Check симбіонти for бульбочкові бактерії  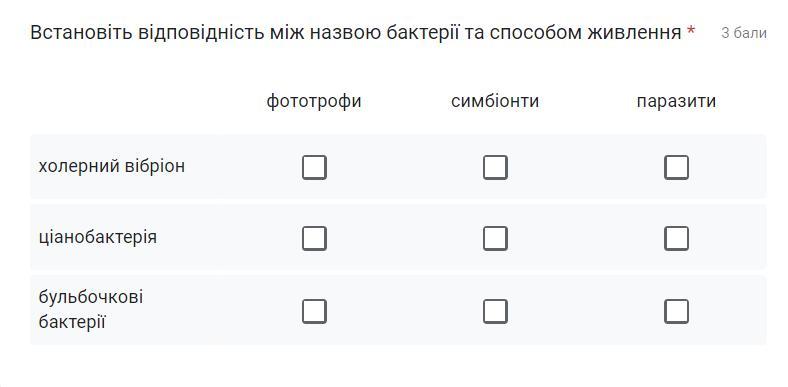click(495, 312)
